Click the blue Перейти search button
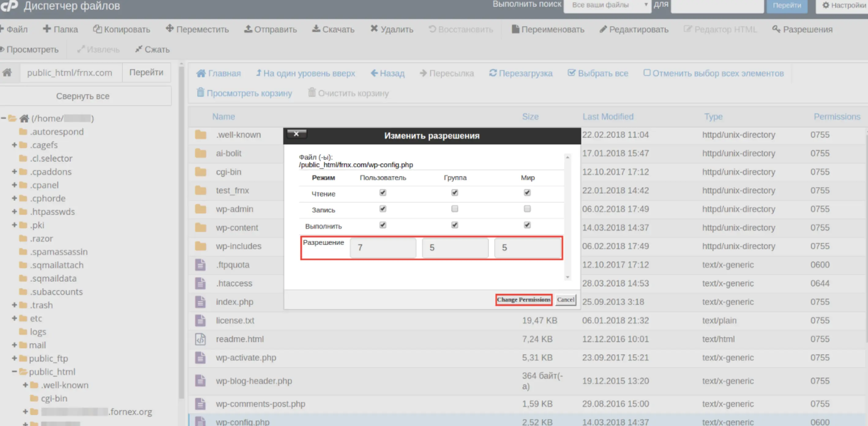This screenshot has height=426, width=868. [787, 6]
